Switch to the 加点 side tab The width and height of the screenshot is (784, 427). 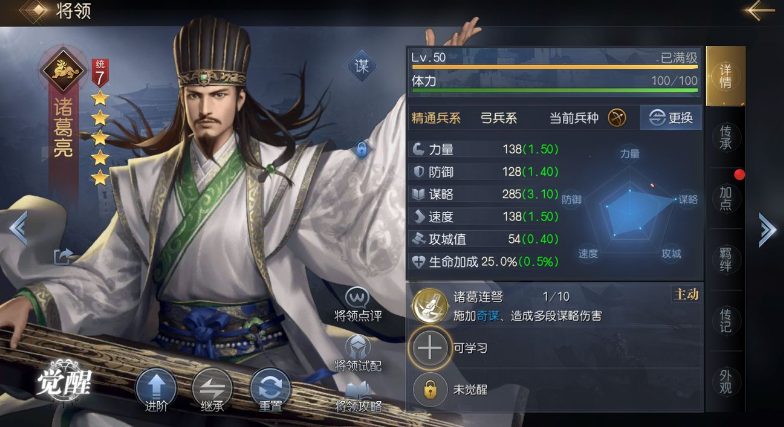tap(726, 198)
